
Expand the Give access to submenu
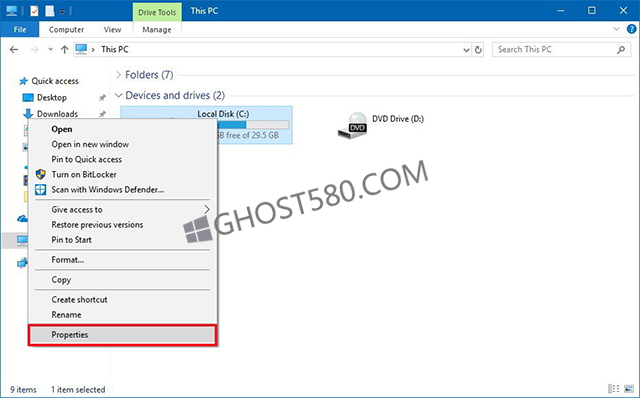(122, 209)
